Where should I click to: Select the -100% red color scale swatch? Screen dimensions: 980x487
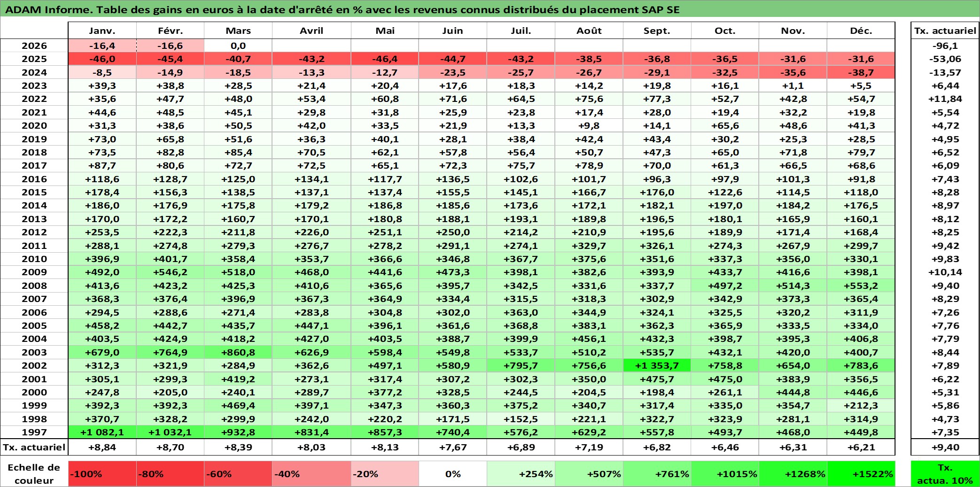pos(102,474)
